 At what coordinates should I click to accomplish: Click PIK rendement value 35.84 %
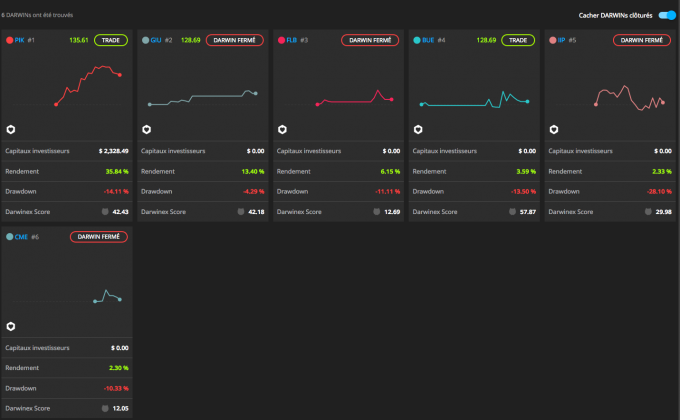click(x=117, y=171)
